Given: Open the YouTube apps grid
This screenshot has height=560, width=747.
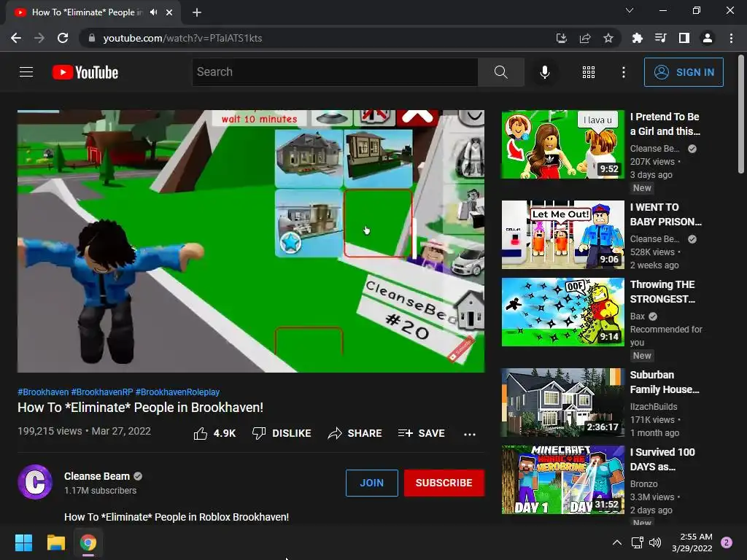Looking at the screenshot, I should coord(589,72).
